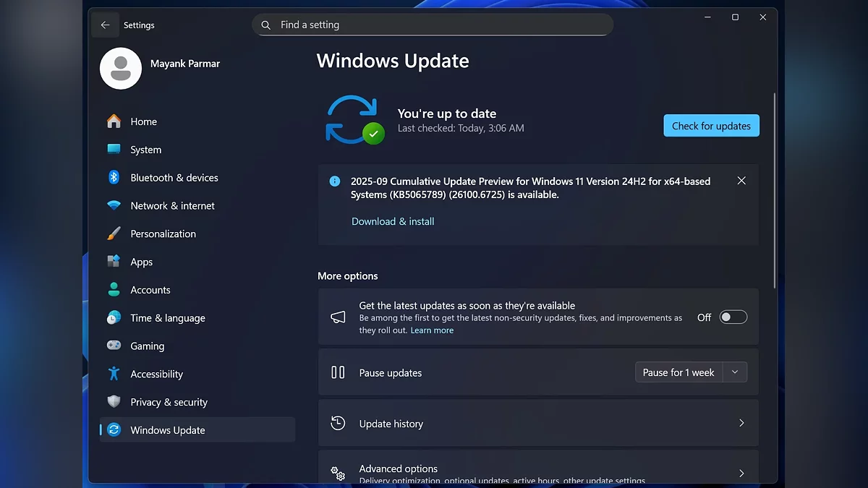Click the Personalization paintbrush icon

114,234
